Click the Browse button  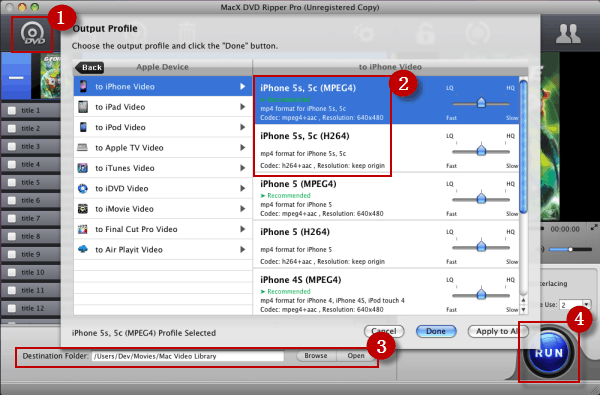point(316,356)
